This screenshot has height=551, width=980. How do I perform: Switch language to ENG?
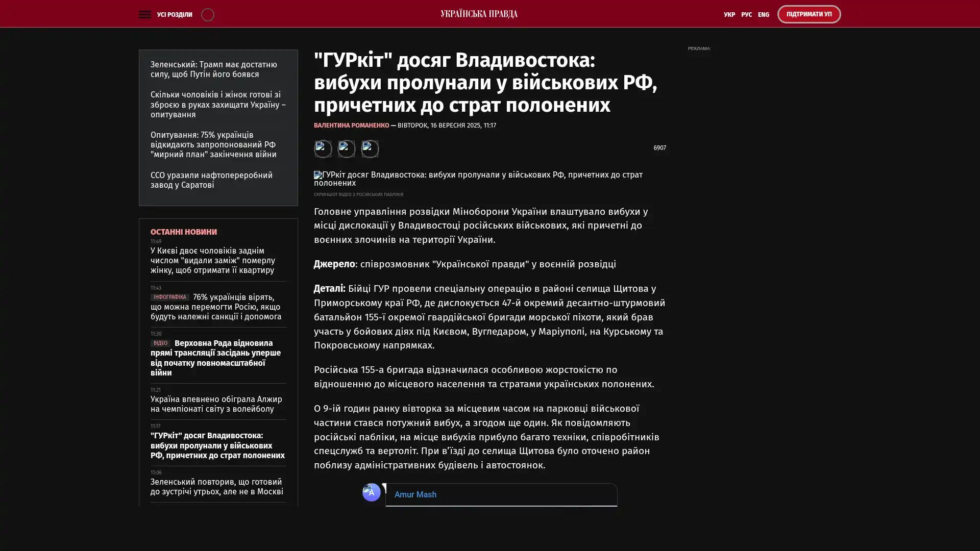point(763,14)
